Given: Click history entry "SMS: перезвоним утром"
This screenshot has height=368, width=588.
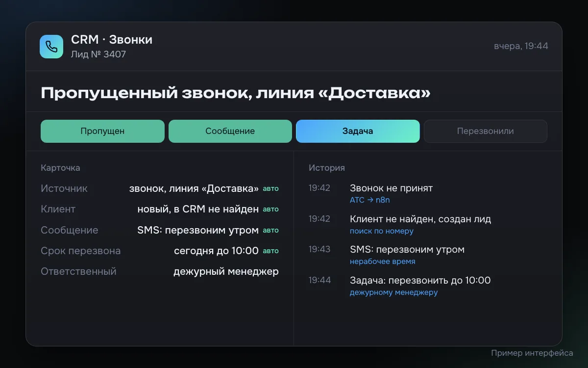Looking at the screenshot, I should [x=407, y=249].
